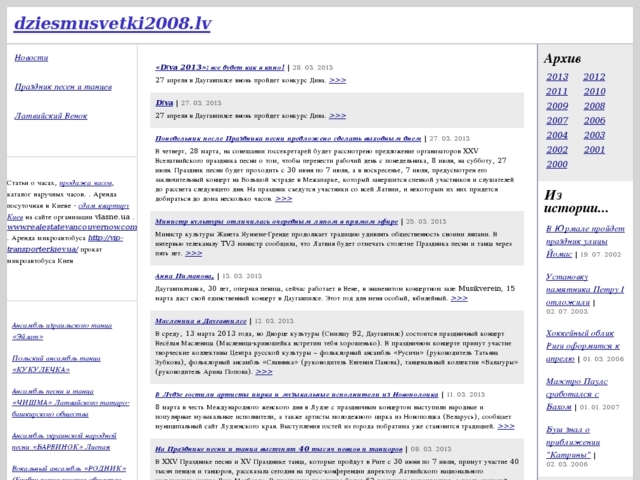Click the продажа часов sidebar link
The width and height of the screenshot is (640, 480).
coord(86,183)
